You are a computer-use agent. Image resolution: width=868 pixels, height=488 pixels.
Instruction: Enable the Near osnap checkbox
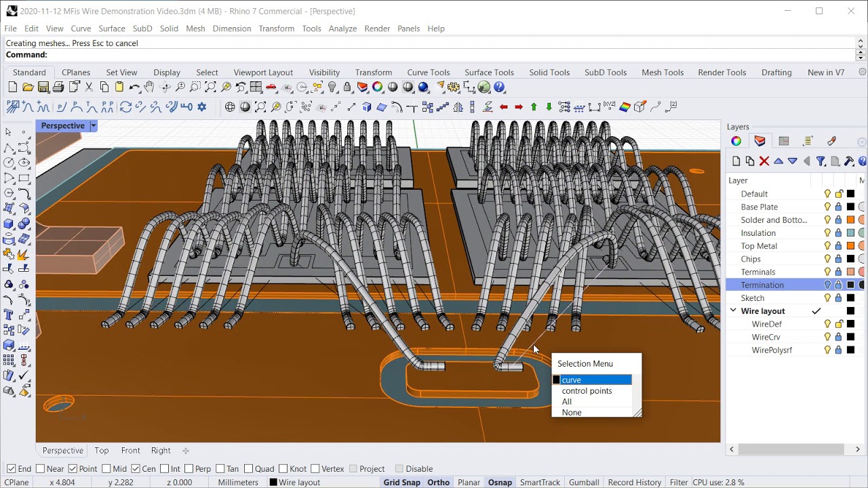point(40,468)
